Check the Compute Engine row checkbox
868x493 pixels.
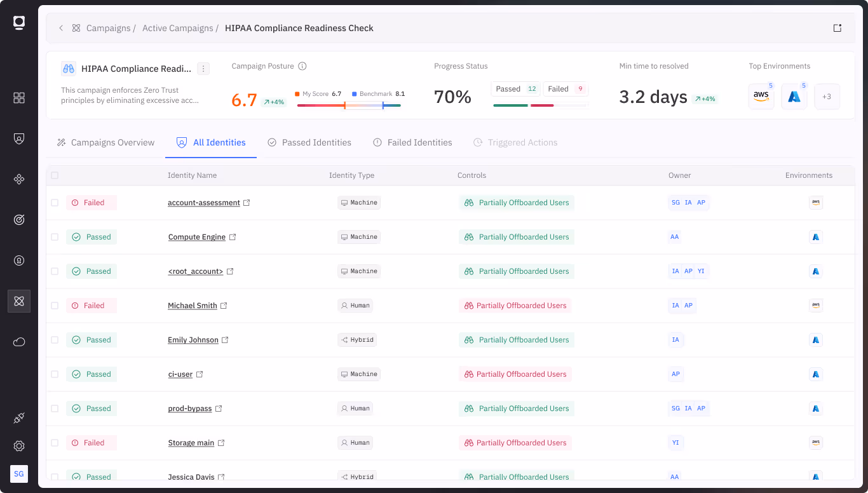pos(55,237)
